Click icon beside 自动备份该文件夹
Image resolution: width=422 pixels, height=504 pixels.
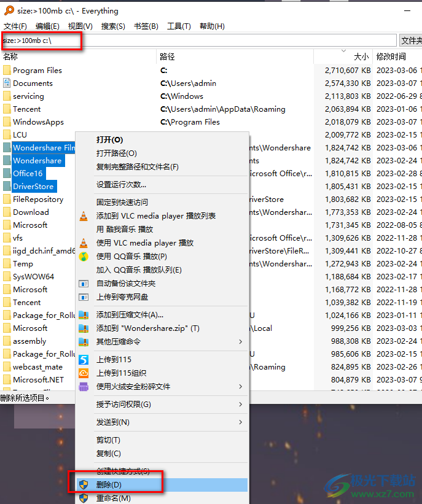click(x=84, y=284)
